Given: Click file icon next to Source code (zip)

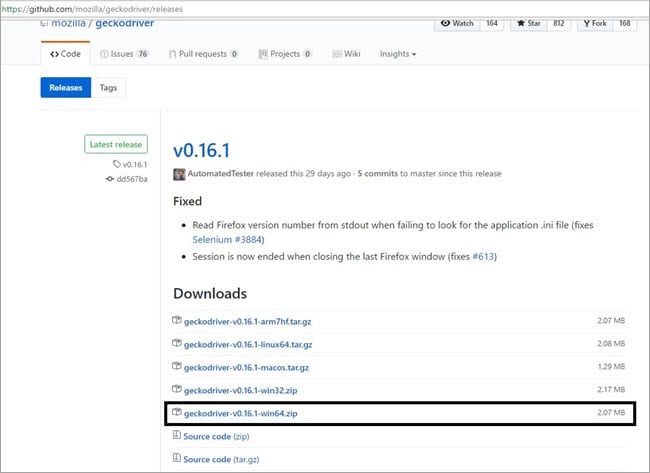Looking at the screenshot, I should click(177, 435).
